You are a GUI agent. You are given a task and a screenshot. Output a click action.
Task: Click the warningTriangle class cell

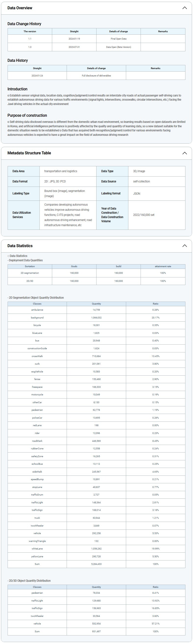coord(37,541)
